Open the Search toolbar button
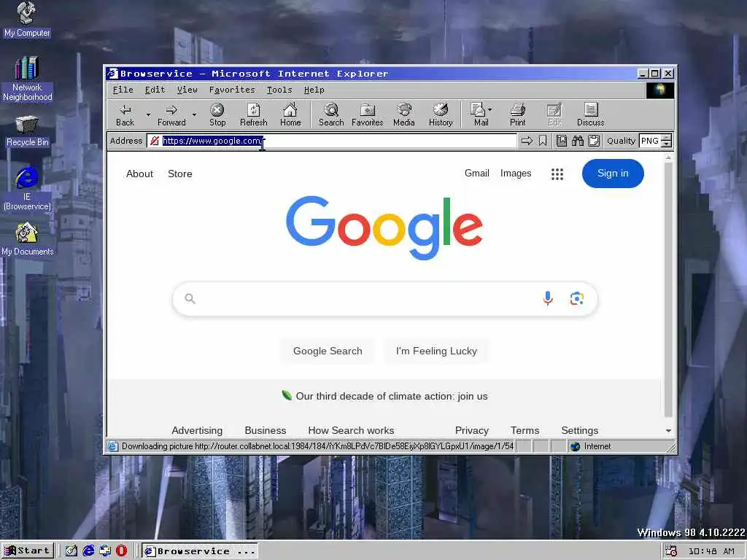The height and width of the screenshot is (560, 747). click(x=331, y=114)
